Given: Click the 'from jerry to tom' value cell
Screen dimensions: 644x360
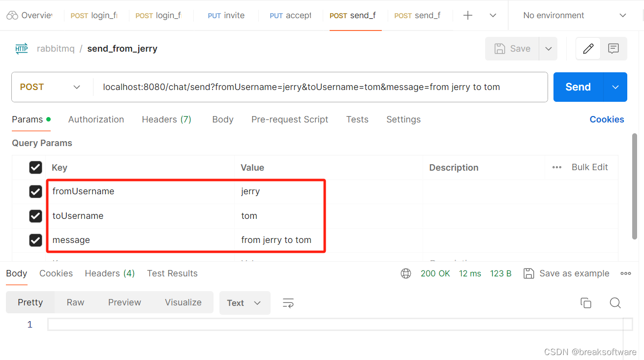Looking at the screenshot, I should [x=329, y=240].
